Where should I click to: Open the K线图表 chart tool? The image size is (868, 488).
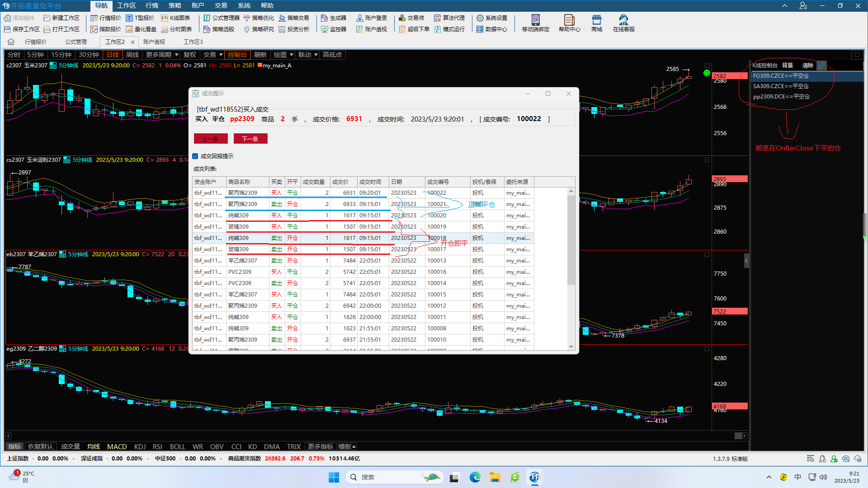175,18
